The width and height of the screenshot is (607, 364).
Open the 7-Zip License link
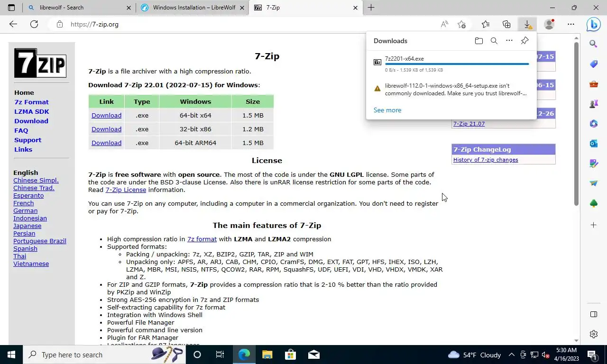(x=126, y=190)
